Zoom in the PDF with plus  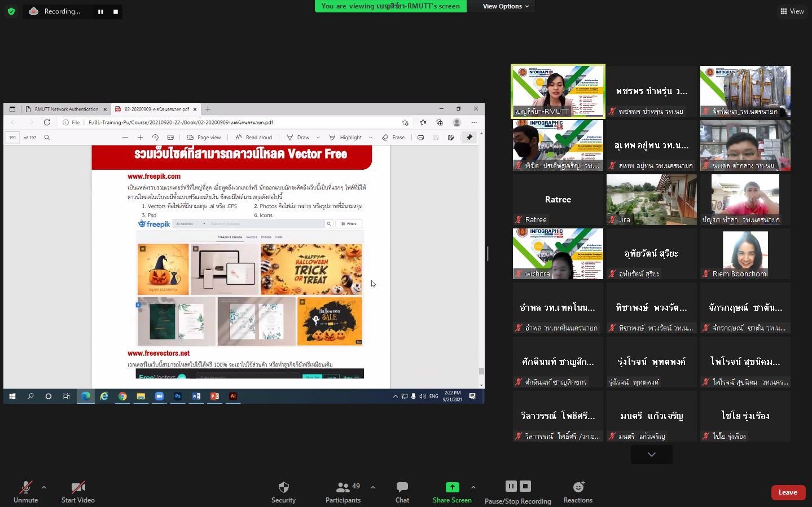tap(140, 138)
